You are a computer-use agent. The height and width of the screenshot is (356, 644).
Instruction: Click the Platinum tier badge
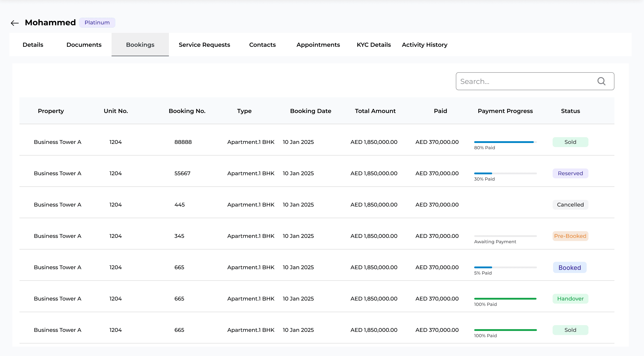point(97,22)
